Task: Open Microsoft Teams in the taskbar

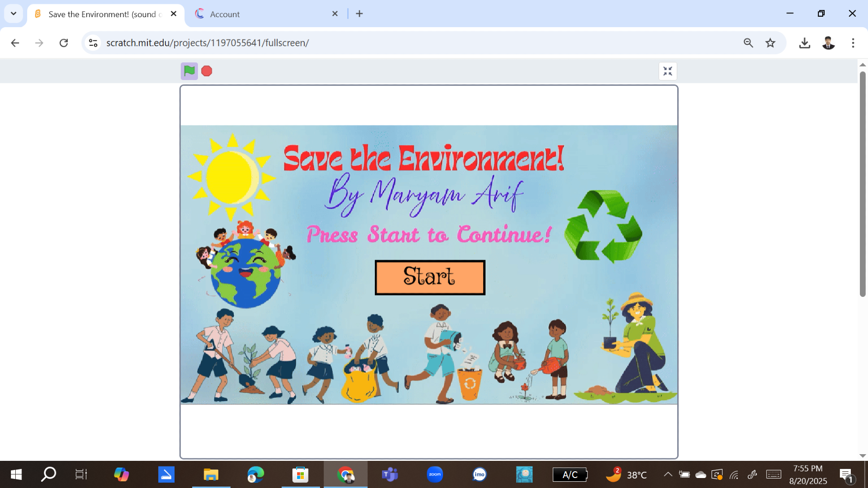Action: pos(390,475)
